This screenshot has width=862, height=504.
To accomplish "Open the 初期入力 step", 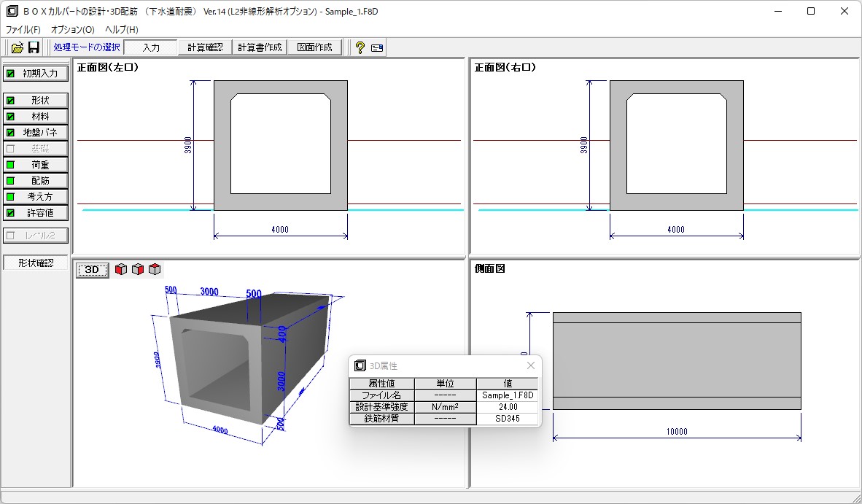I will click(36, 74).
